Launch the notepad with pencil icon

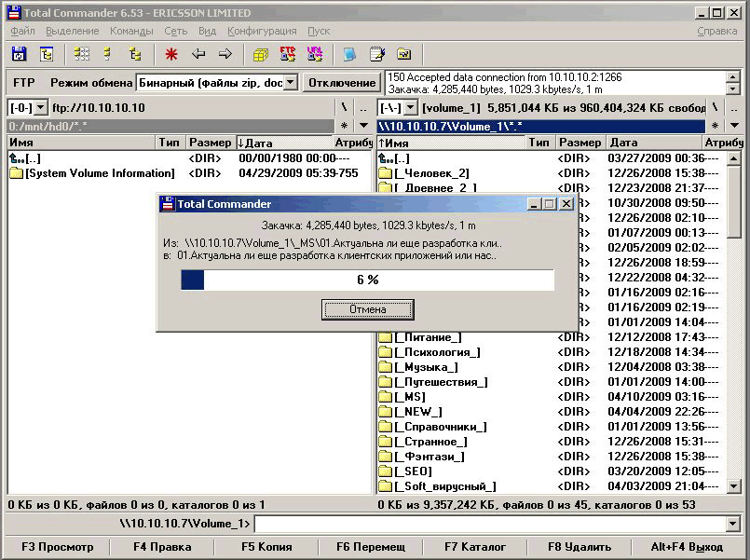click(377, 54)
